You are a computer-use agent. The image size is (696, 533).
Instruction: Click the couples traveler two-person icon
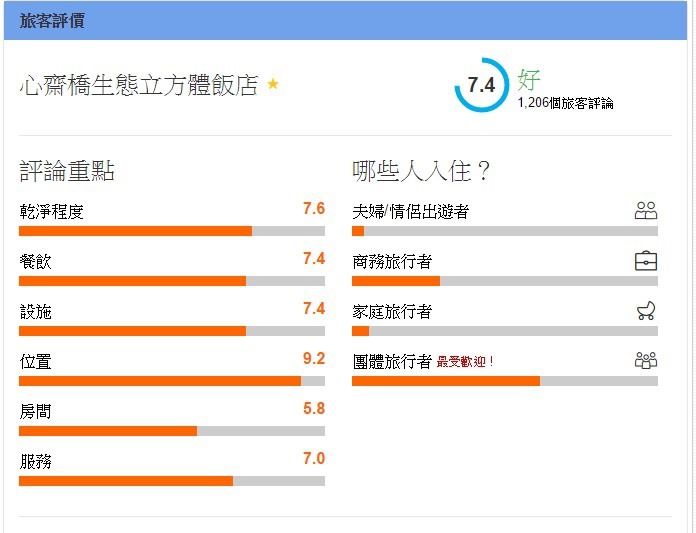646,211
